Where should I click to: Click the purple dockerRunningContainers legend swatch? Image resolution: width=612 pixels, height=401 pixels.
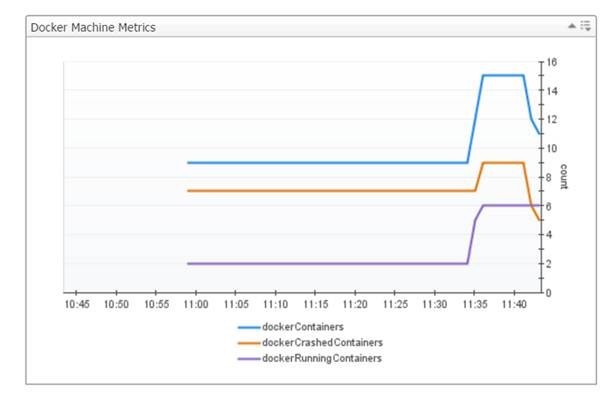tap(249, 359)
